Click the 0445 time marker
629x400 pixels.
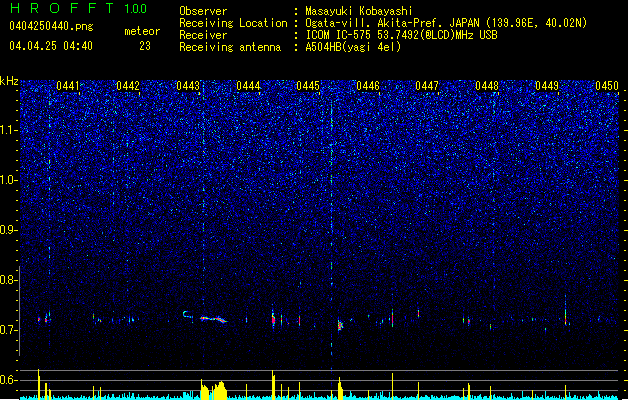[x=308, y=86]
